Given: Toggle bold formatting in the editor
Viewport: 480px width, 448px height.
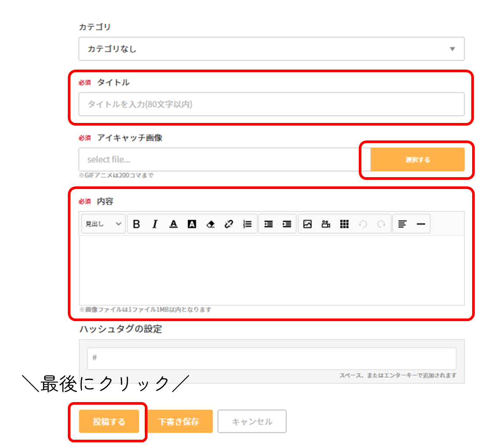Looking at the screenshot, I should point(137,224).
